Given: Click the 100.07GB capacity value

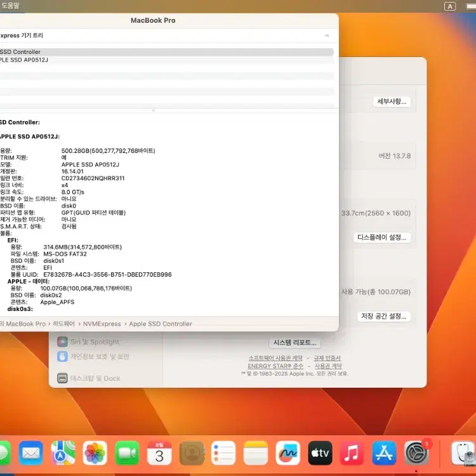Looking at the screenshot, I should 86,288.
